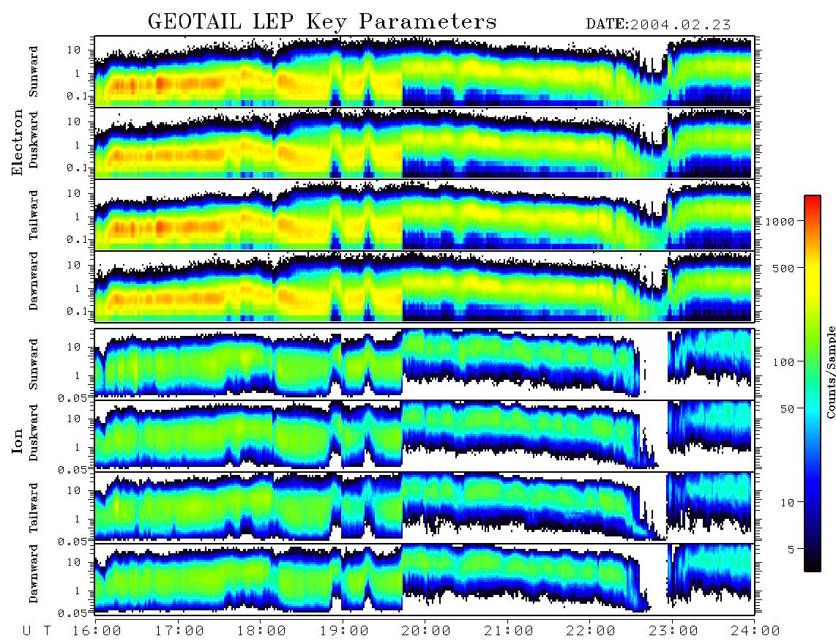The width and height of the screenshot is (836, 644).
Task: Click the Electron Duskward spectrogram panel
Action: coord(425,143)
